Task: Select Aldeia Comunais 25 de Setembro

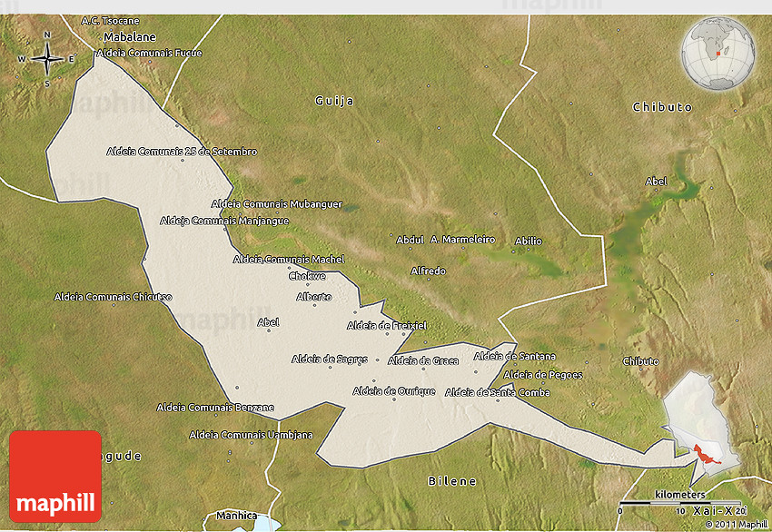Action: pyautogui.click(x=182, y=151)
